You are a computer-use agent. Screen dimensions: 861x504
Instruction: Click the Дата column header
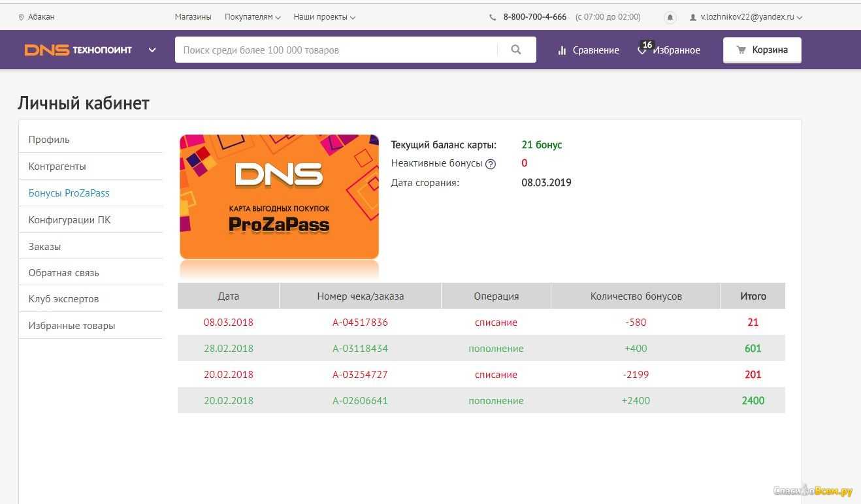(x=228, y=296)
